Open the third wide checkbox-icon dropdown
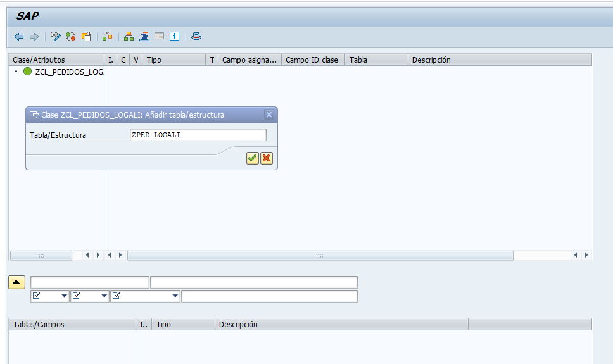Viewport: 613px width, 364px height. click(146, 296)
